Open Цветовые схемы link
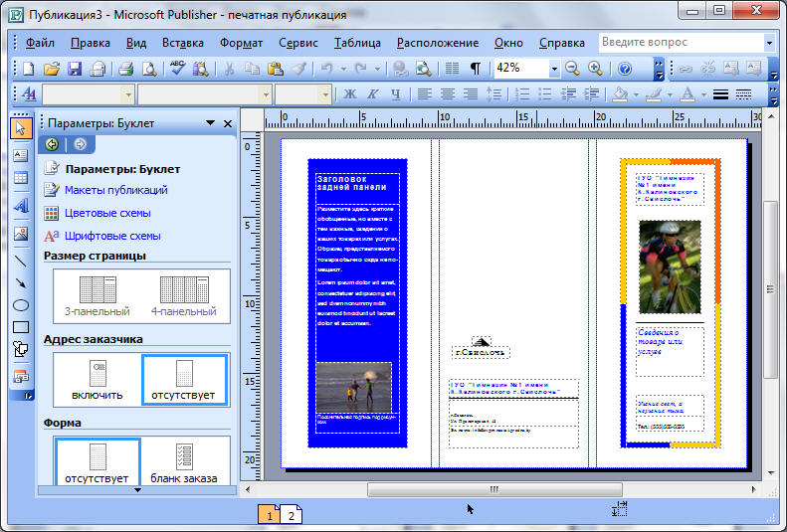This screenshot has width=787, height=532. tap(107, 213)
